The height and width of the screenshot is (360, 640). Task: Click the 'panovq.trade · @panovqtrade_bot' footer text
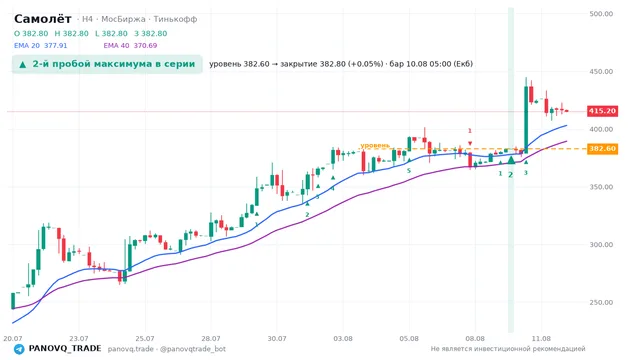coord(167,349)
